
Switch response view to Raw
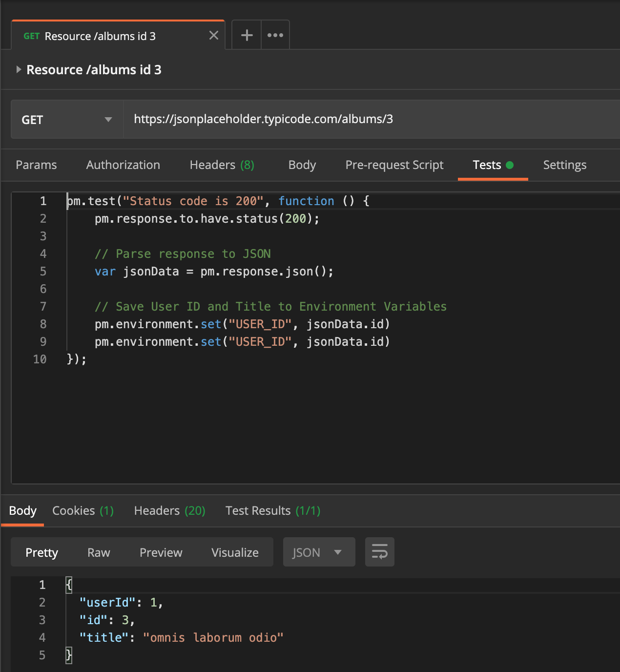(x=99, y=552)
